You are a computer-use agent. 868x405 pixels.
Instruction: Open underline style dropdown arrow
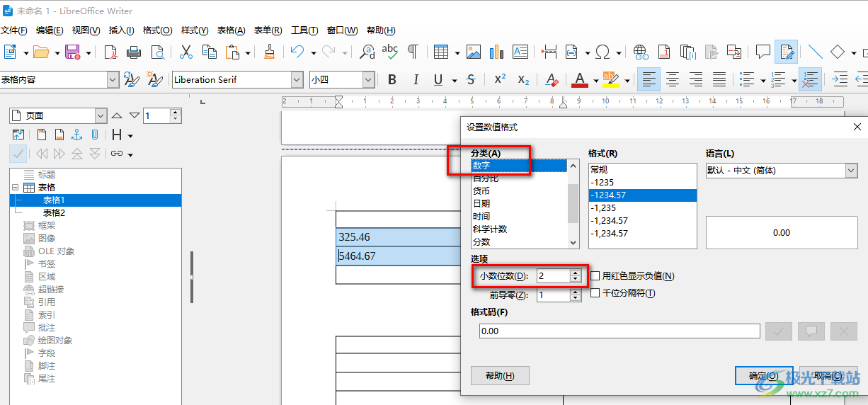coord(453,80)
